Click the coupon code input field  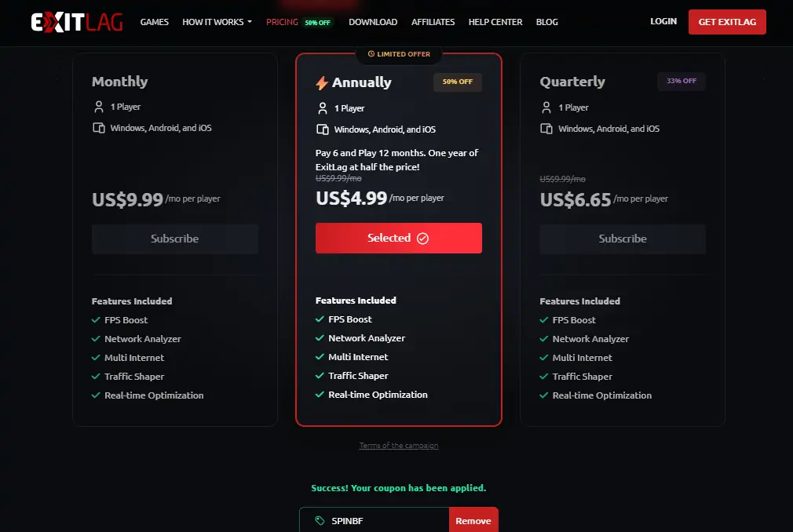(377, 519)
